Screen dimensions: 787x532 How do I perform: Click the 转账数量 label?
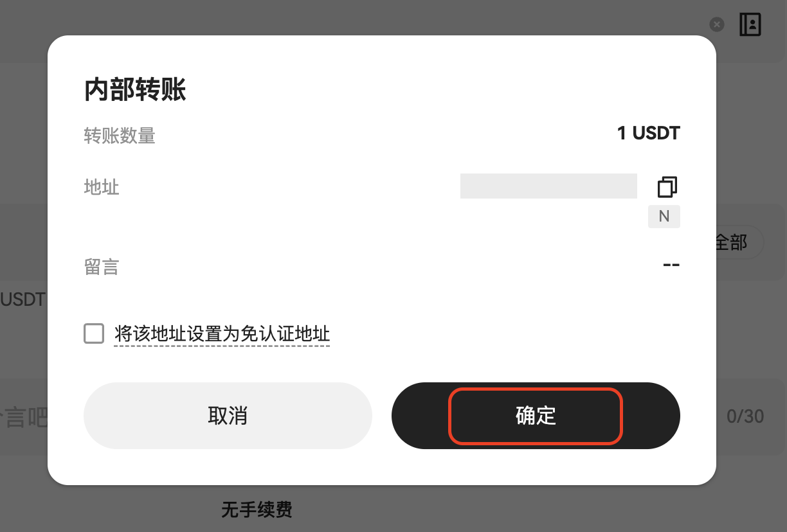click(x=120, y=136)
